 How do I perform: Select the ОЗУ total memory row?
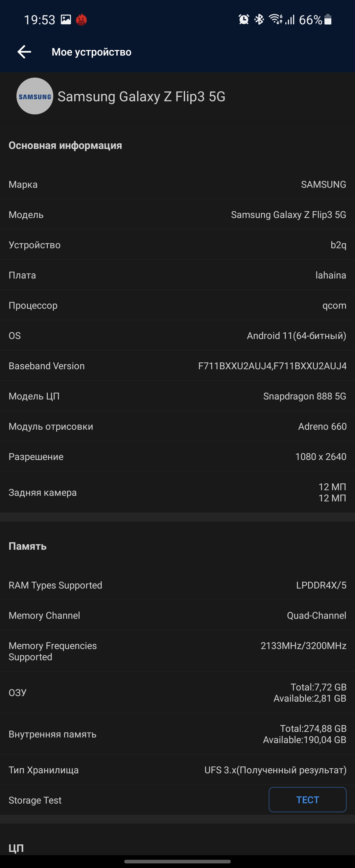tap(177, 692)
